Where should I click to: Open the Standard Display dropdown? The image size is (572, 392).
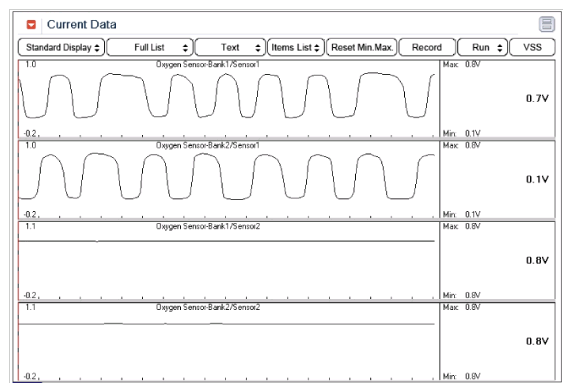coord(62,47)
